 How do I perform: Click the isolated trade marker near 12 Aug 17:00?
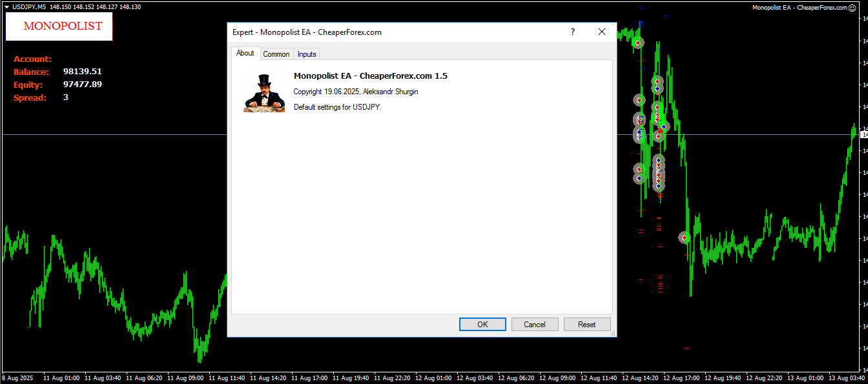tap(685, 237)
